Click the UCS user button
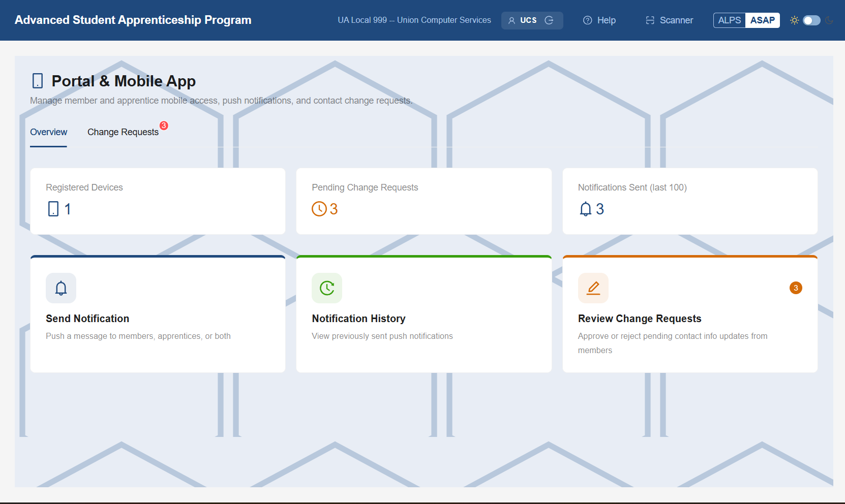 pos(532,20)
